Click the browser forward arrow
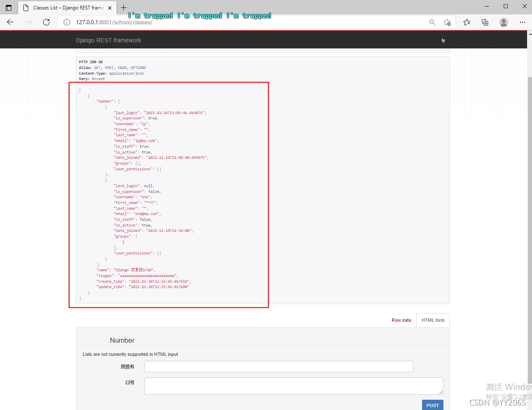Image resolution: width=532 pixels, height=410 pixels. pos(28,22)
